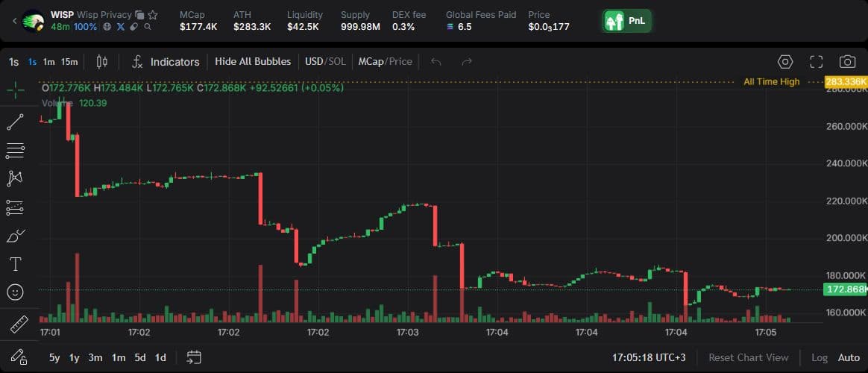The height and width of the screenshot is (373, 868).
Task: Open the go-to-date calendar icon
Action: pos(194,357)
